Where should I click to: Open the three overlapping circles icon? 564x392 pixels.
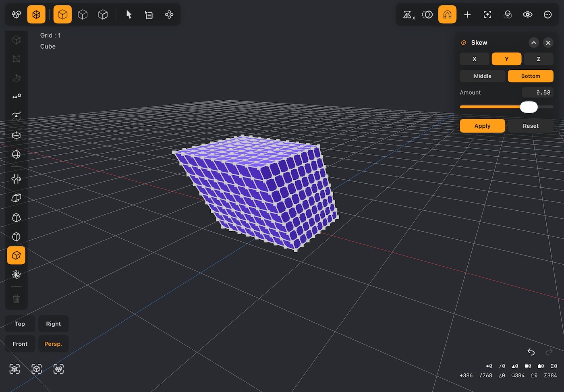[508, 15]
